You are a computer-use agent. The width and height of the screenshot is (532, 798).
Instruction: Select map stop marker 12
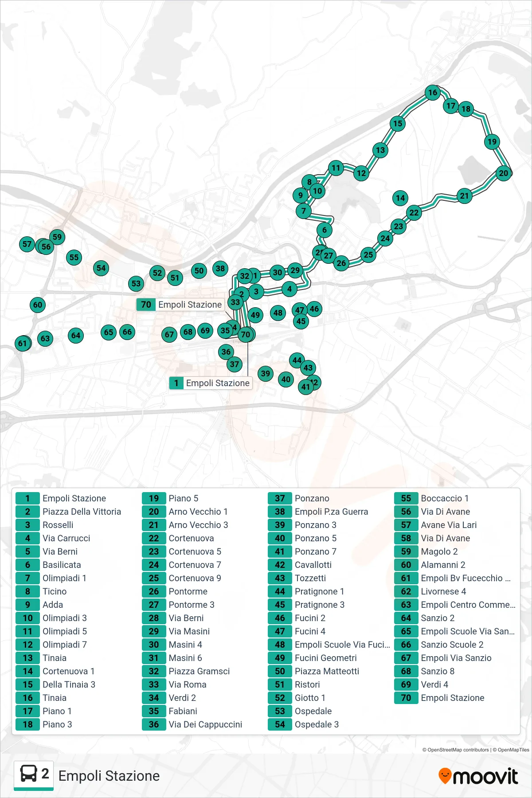[361, 173]
